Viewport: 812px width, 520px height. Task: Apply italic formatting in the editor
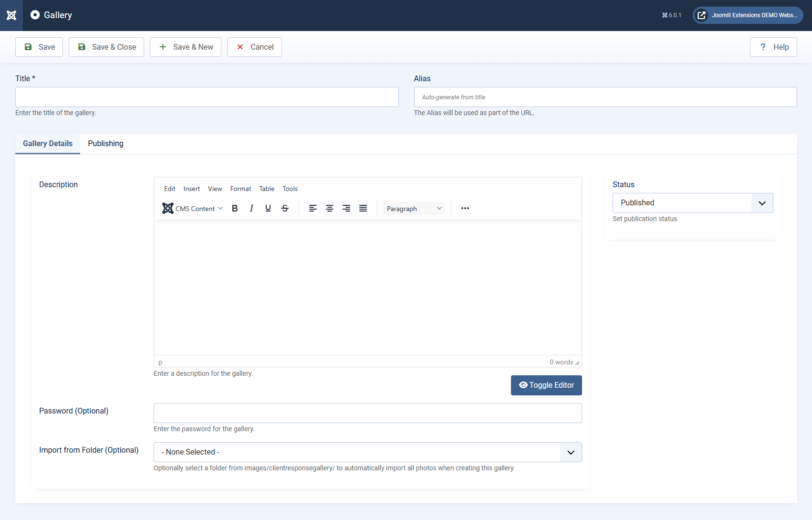[x=251, y=208]
